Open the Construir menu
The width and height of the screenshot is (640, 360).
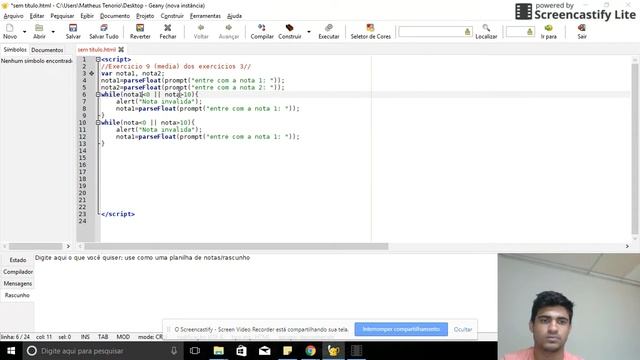pyautogui.click(x=172, y=16)
